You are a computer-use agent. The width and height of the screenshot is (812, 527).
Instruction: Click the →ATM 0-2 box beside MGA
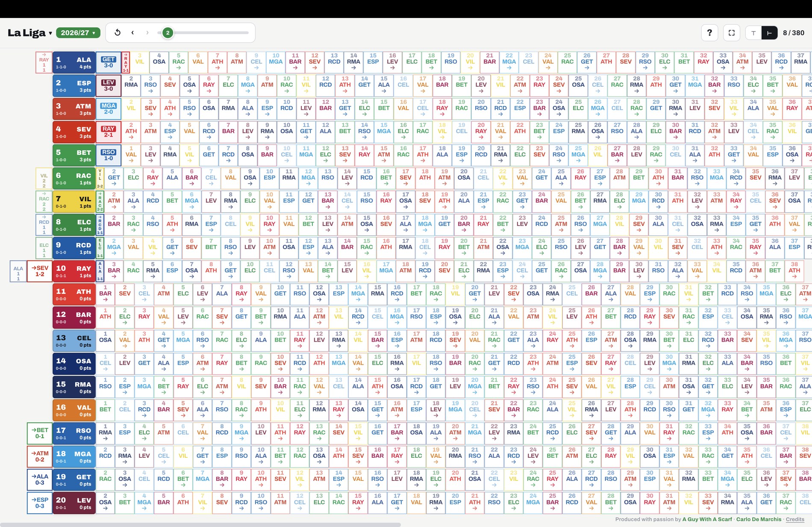click(x=40, y=457)
